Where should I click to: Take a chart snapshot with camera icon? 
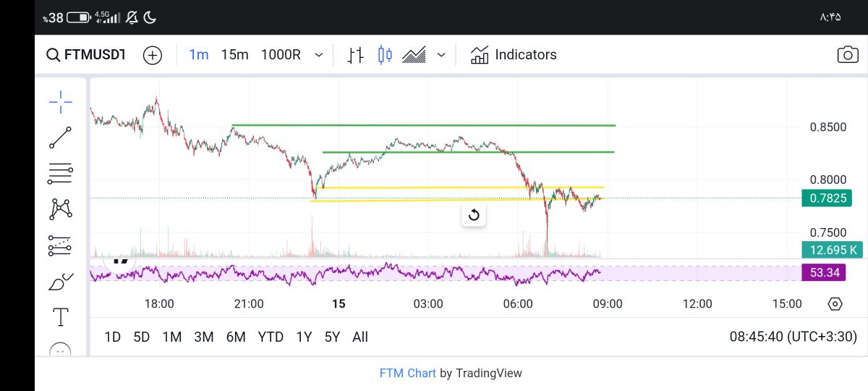847,55
